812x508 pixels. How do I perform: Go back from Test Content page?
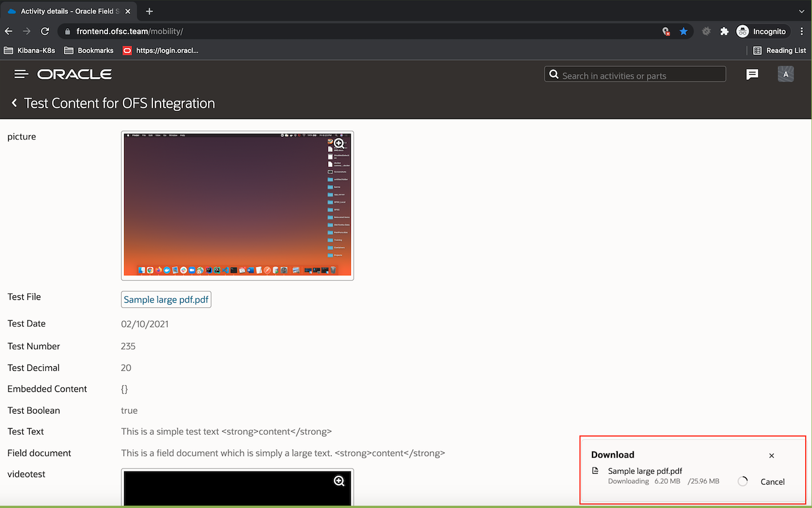pos(14,103)
